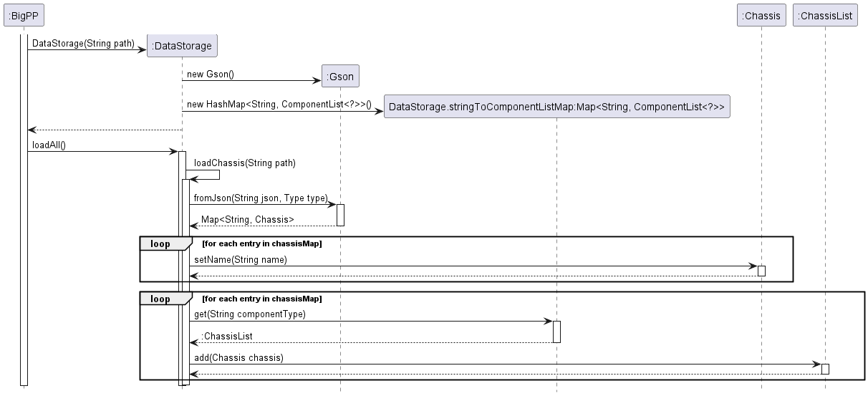Select the new Gson() message label
868x396 pixels.
point(211,74)
